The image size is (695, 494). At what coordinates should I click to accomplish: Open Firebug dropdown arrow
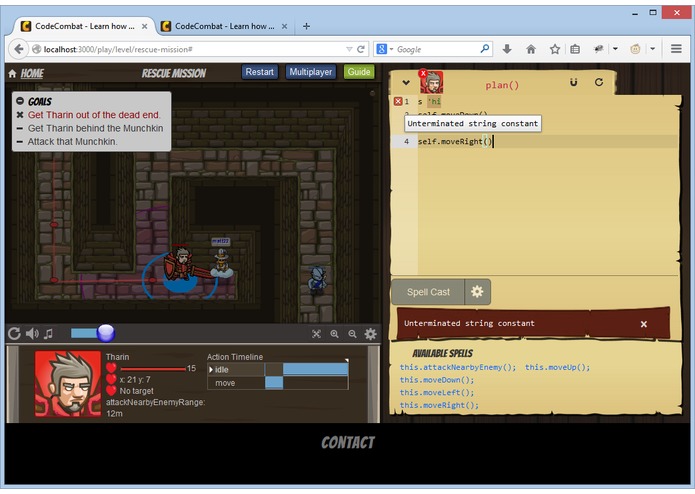point(615,49)
